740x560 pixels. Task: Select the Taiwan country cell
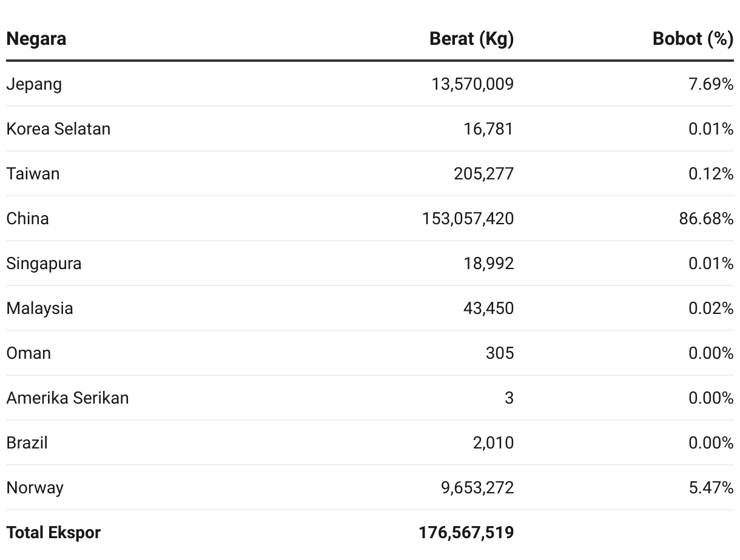pyautogui.click(x=33, y=174)
